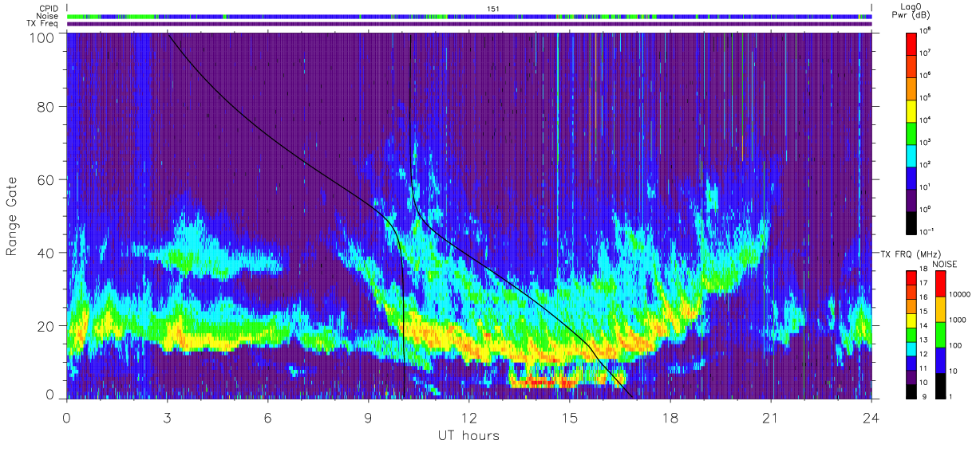Click the 21 tick label on the UT hours axis
This screenshot has width=980, height=452.
(x=771, y=418)
